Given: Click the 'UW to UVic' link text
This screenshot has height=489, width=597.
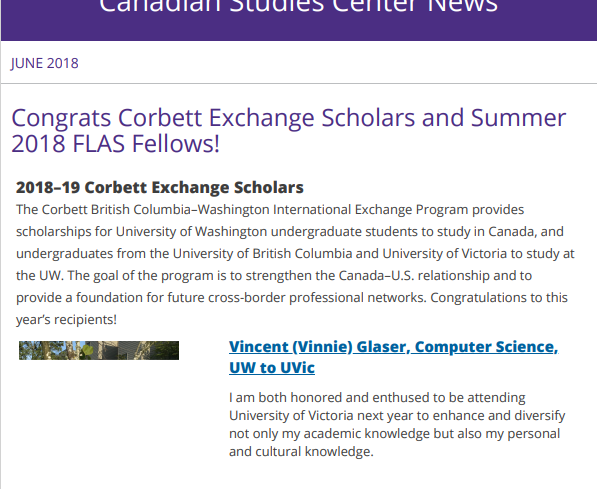Looking at the screenshot, I should click(x=272, y=368).
